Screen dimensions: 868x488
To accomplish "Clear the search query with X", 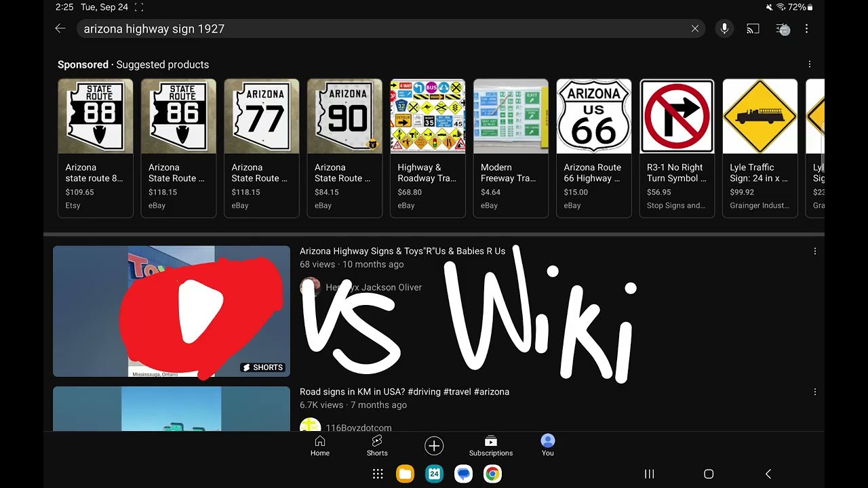I will 695,28.
